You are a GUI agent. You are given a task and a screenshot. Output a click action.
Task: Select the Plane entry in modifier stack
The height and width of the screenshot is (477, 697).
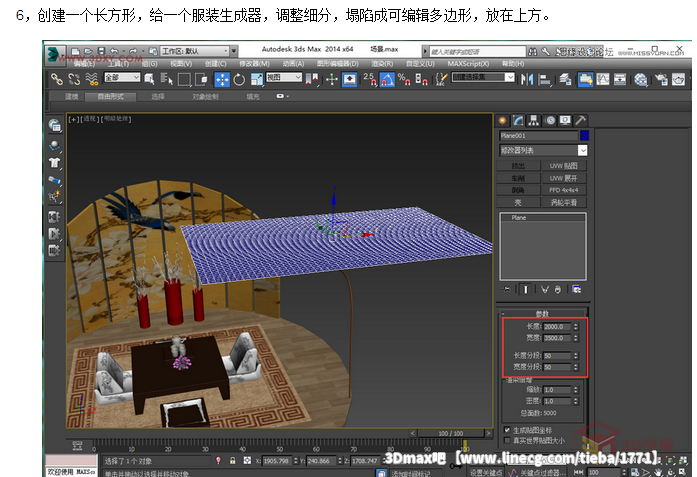[543, 218]
